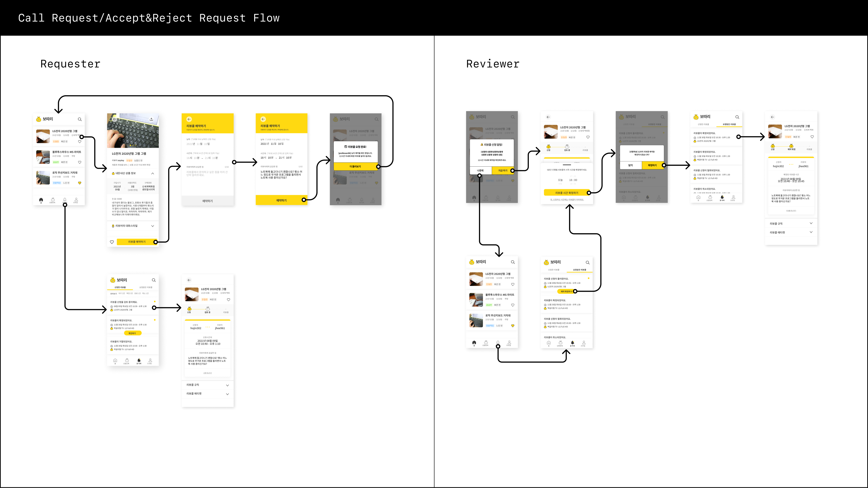Click share icon on keyboard product photo

point(151,119)
